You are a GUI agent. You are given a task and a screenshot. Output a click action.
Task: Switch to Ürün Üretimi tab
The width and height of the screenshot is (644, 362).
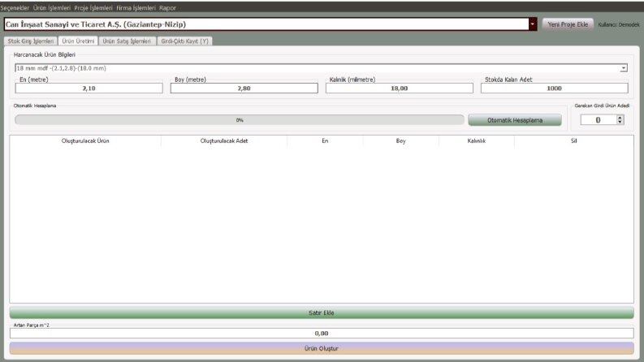coord(78,41)
